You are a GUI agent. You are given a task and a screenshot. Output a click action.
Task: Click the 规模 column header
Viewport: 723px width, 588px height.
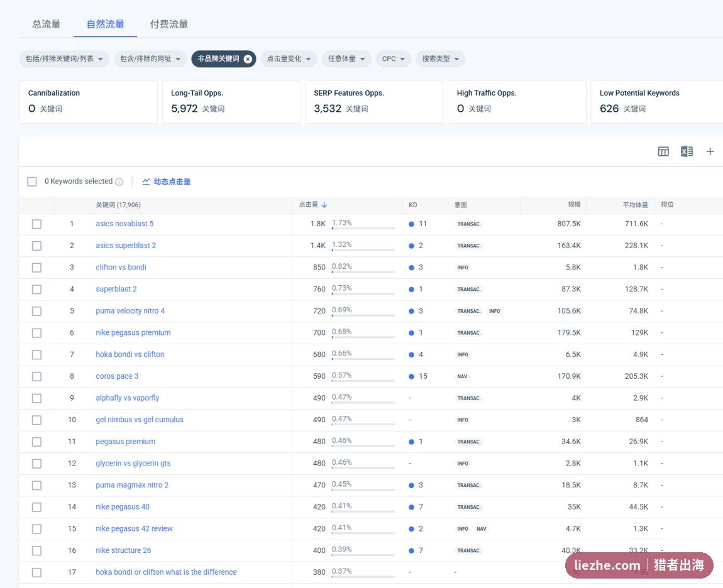[x=574, y=205]
